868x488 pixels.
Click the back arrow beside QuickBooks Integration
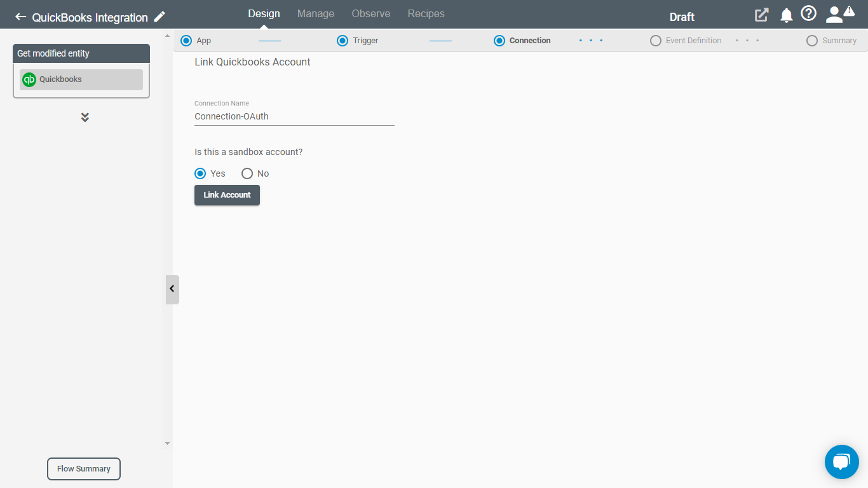[x=21, y=17]
